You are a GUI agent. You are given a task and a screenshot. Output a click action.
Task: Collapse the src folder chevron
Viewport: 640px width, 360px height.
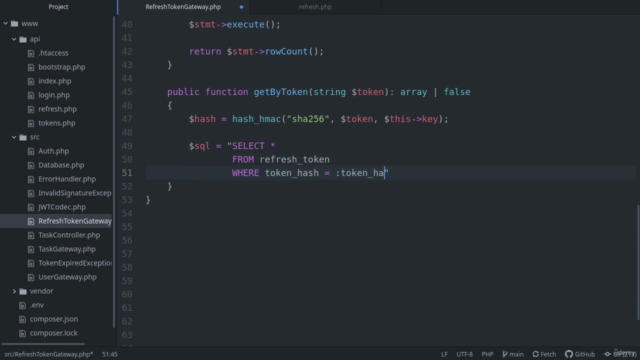point(14,137)
